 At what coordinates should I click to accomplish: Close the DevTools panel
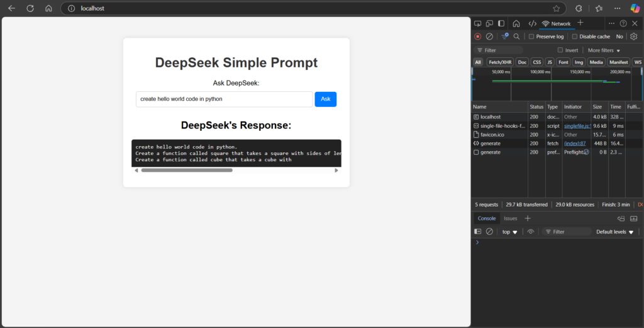pyautogui.click(x=635, y=23)
